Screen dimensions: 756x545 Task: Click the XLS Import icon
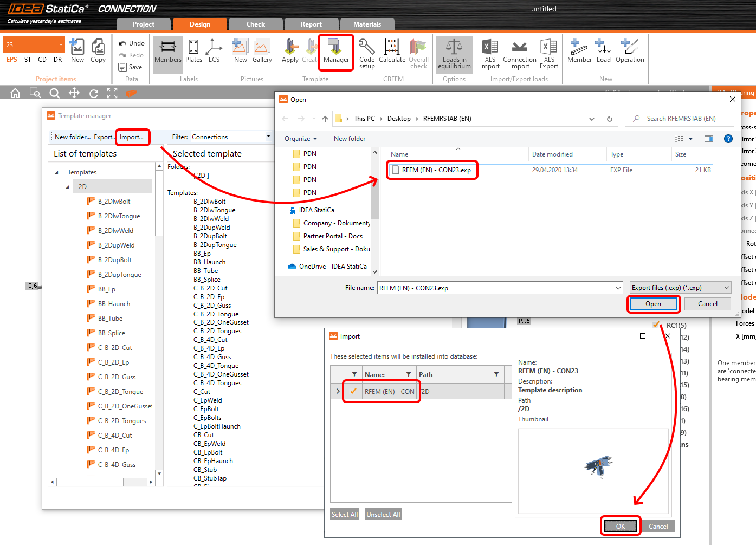(489, 53)
